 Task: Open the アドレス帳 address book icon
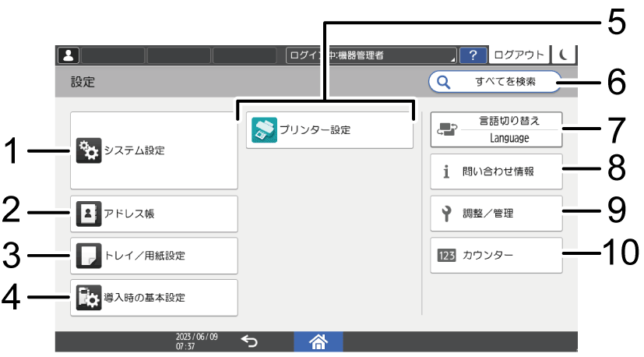(x=88, y=214)
